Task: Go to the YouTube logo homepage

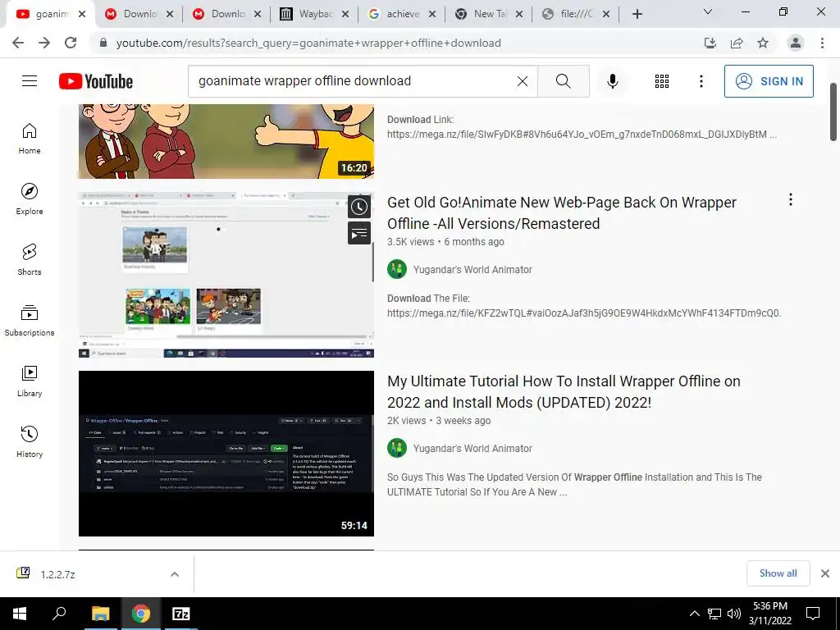Action: (96, 81)
